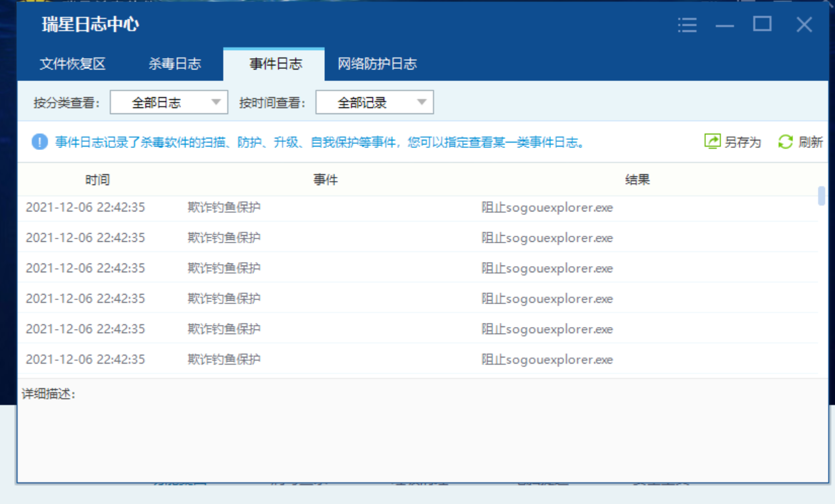The width and height of the screenshot is (835, 504).
Task: Click the 刷新 text button
Action: (811, 143)
